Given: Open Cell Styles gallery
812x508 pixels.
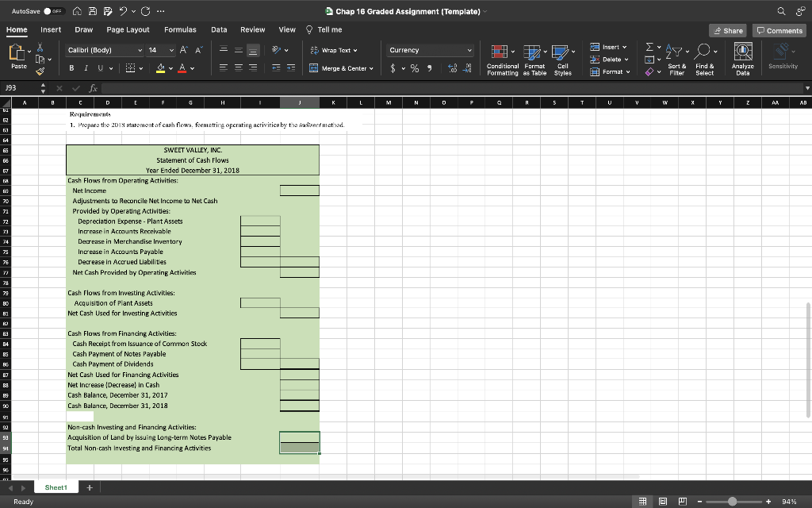Looking at the screenshot, I should [x=562, y=60].
